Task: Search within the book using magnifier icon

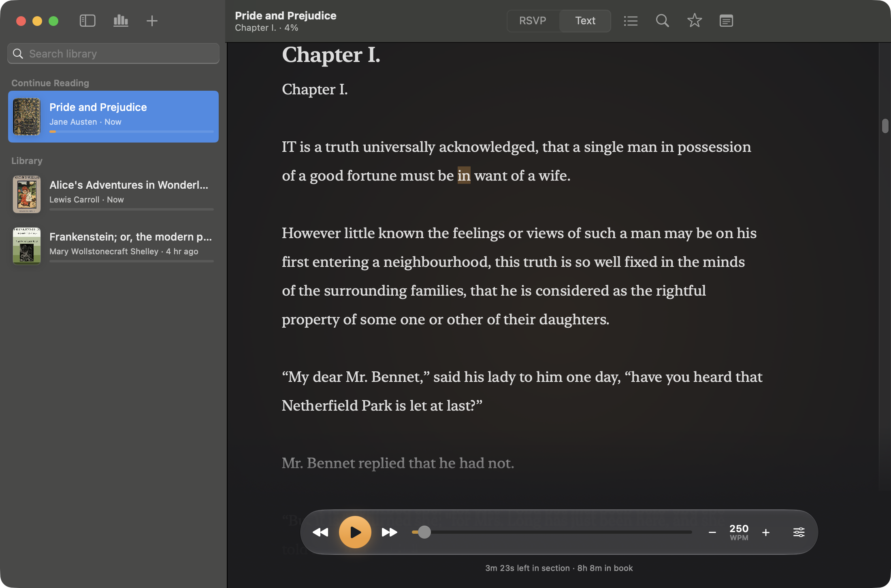Action: click(x=662, y=21)
